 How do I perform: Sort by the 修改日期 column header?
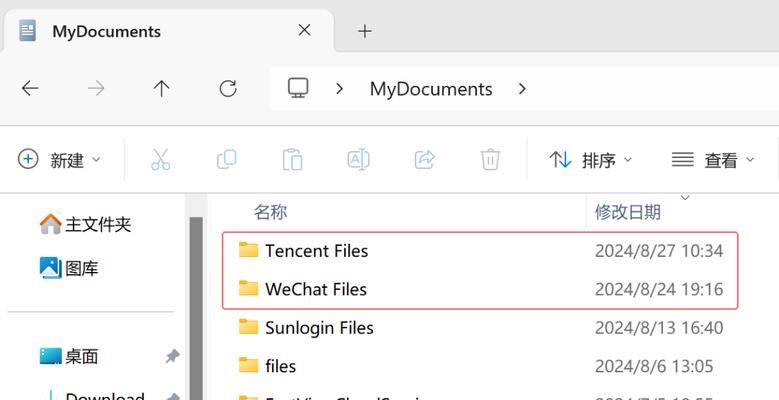(628, 212)
